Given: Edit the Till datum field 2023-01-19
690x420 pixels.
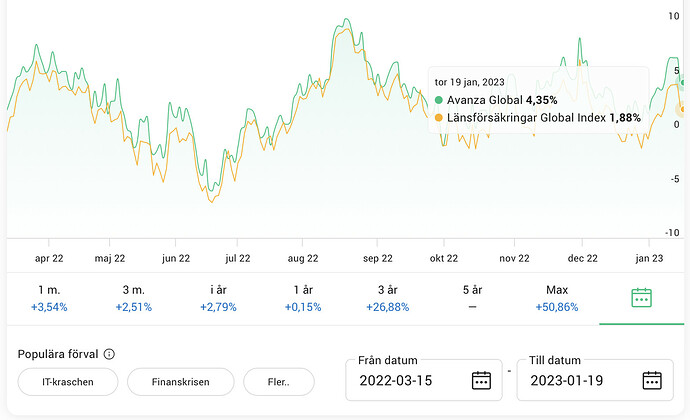Looking at the screenshot, I should click(595, 380).
